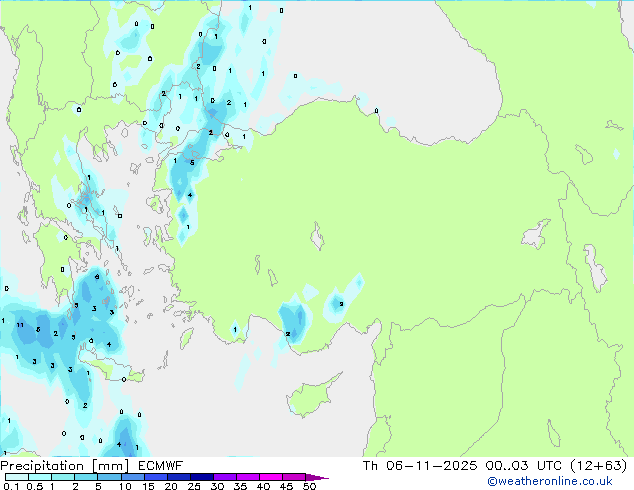The image size is (634, 490).
Task: Select the 30–35 mm purple legend swatch
Action: [x=225, y=477]
